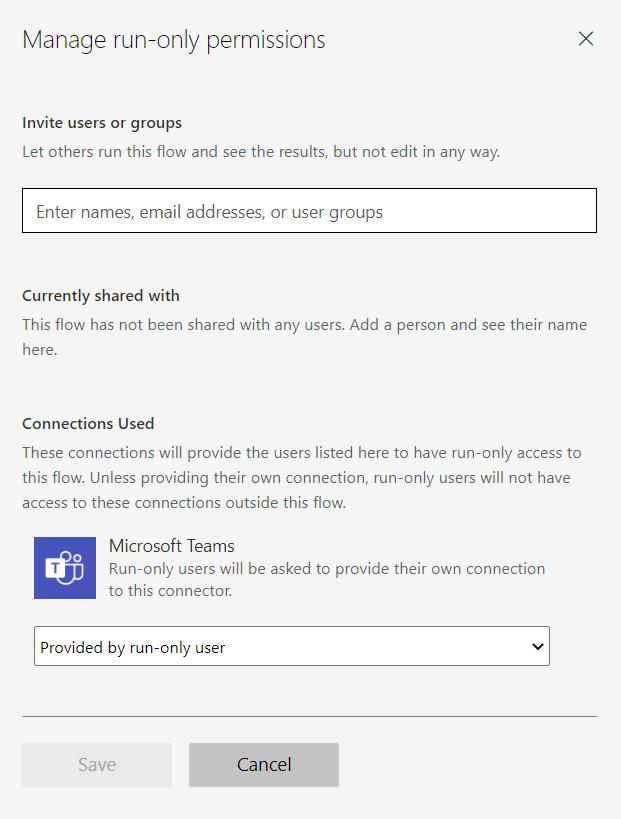This screenshot has width=621, height=819.
Task: Click the "to this connector." line under Microsoft Teams
Action: pyautogui.click(x=170, y=590)
